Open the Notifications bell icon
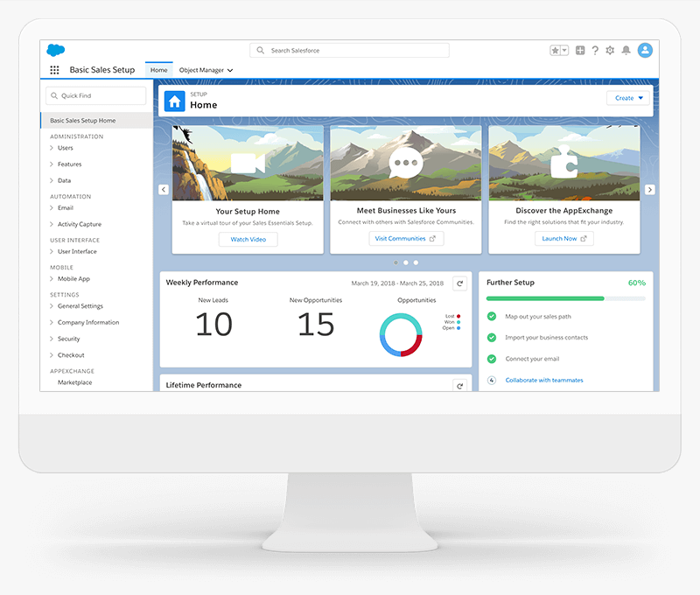The height and width of the screenshot is (595, 700). [626, 51]
